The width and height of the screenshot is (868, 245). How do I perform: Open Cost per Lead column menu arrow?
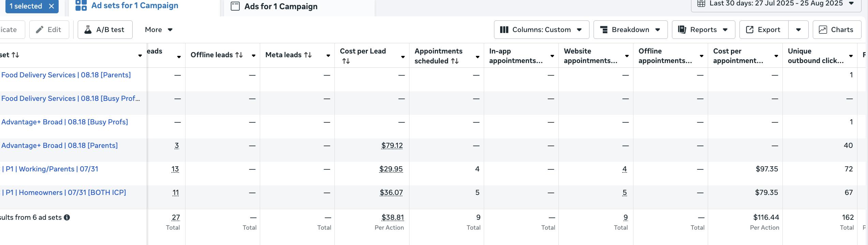[x=403, y=57]
